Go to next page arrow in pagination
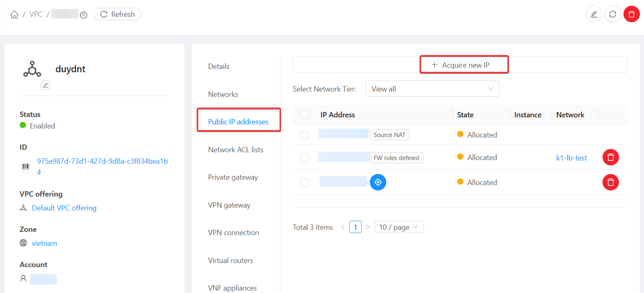 tap(368, 227)
